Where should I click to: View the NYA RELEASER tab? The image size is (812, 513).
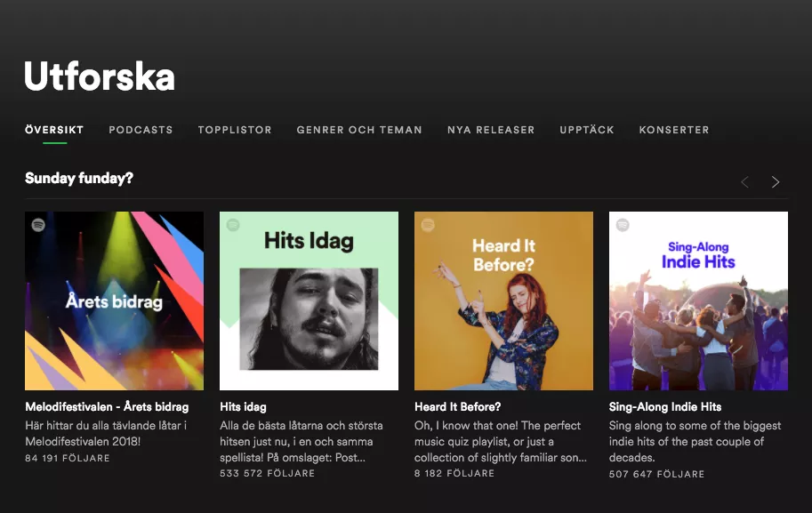[490, 130]
